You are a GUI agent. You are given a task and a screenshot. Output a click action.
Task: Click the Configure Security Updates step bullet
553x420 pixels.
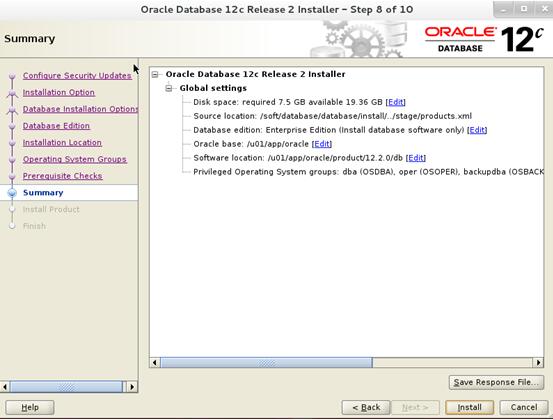tap(12, 76)
